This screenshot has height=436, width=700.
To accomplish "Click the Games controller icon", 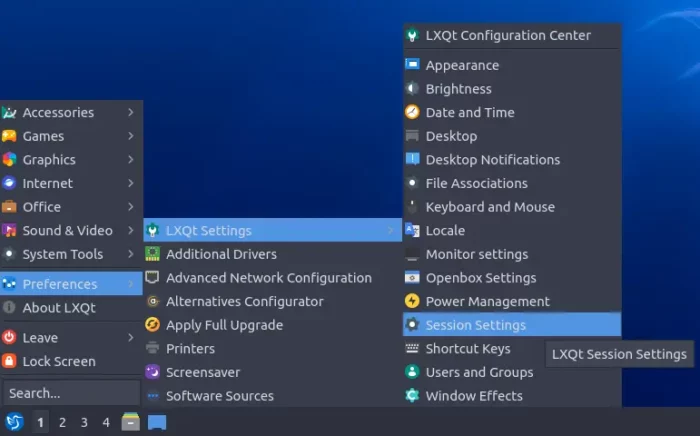I will point(9,136).
